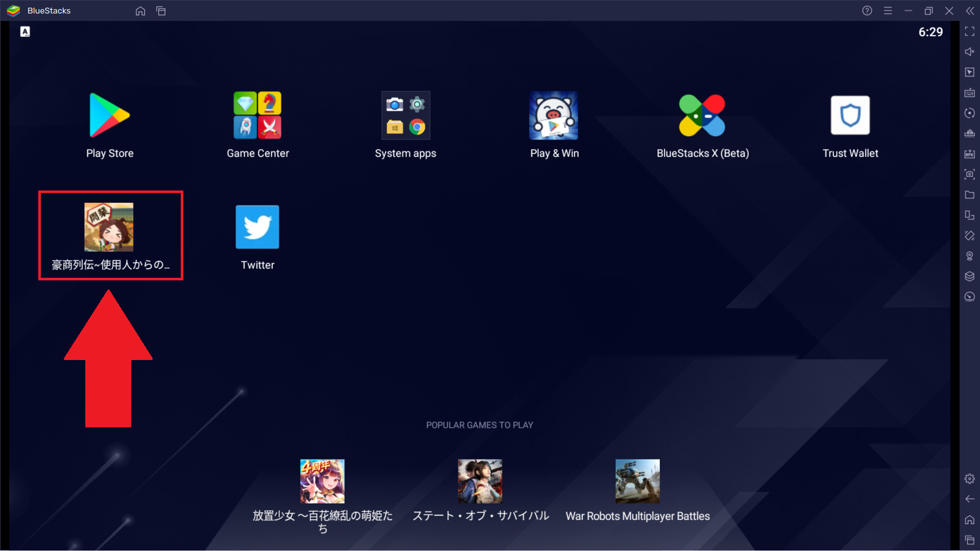Close the BlueStacks window
Image resolution: width=980 pixels, height=551 pixels.
point(949,11)
